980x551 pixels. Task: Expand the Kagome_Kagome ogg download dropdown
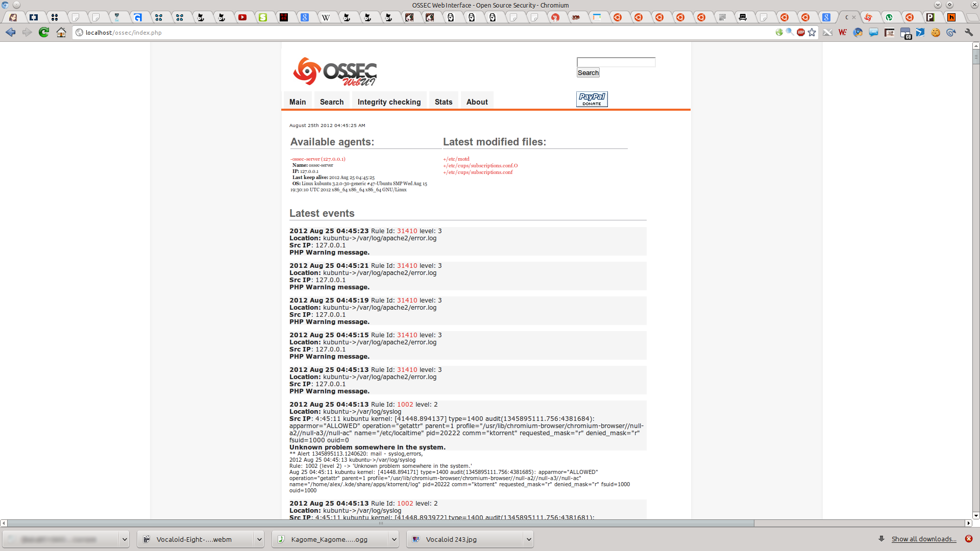pyautogui.click(x=394, y=539)
